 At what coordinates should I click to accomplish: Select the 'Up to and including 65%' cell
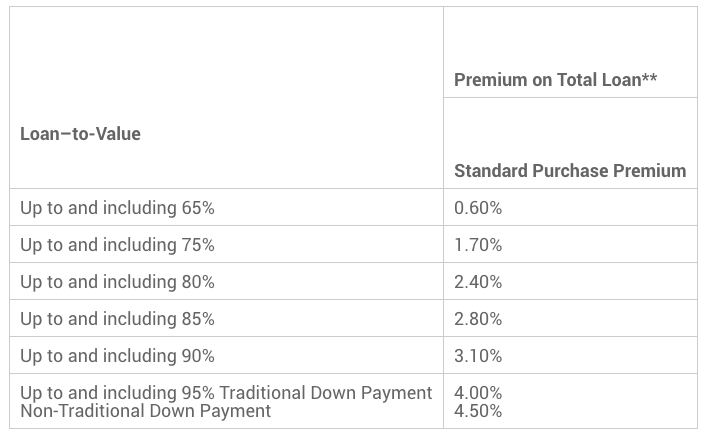[x=117, y=208]
